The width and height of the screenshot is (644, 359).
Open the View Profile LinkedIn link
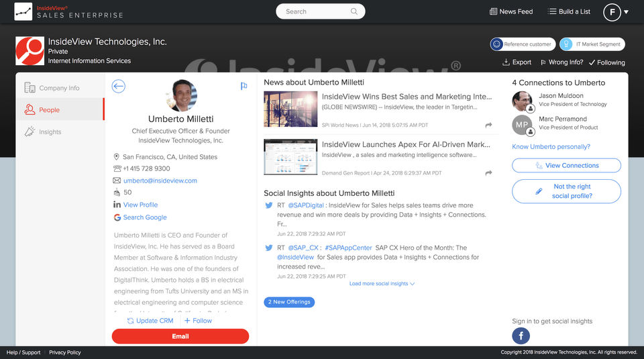[x=140, y=205]
